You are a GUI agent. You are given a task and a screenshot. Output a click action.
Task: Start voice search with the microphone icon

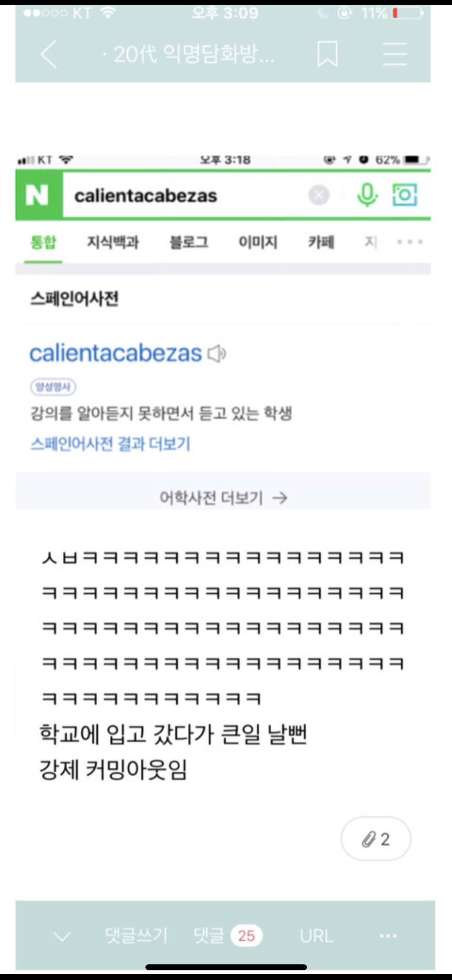[x=367, y=195]
